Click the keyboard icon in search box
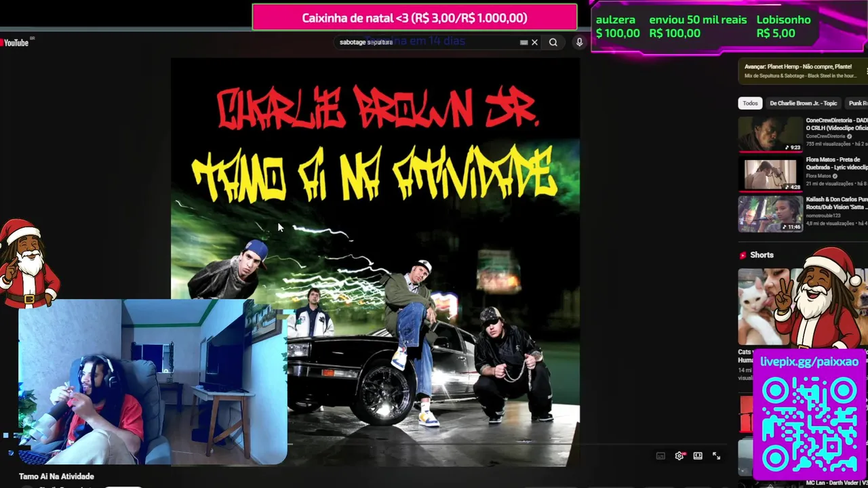 pyautogui.click(x=524, y=42)
